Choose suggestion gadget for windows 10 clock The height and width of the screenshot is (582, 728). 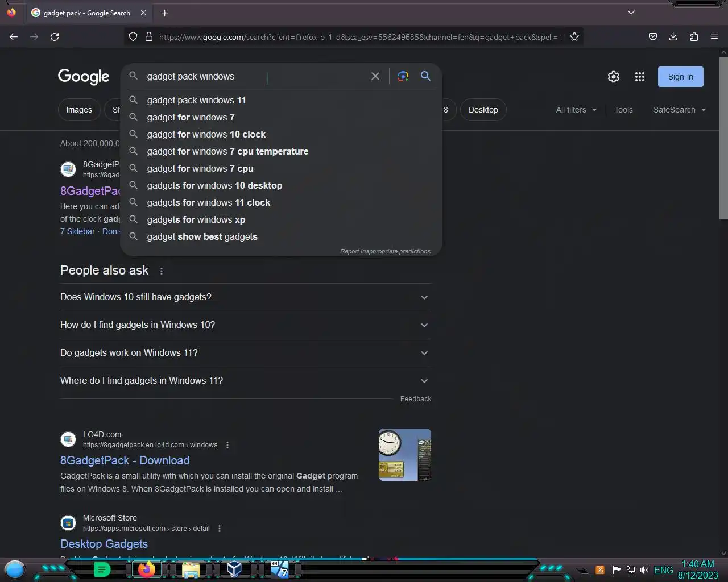[x=281, y=134]
